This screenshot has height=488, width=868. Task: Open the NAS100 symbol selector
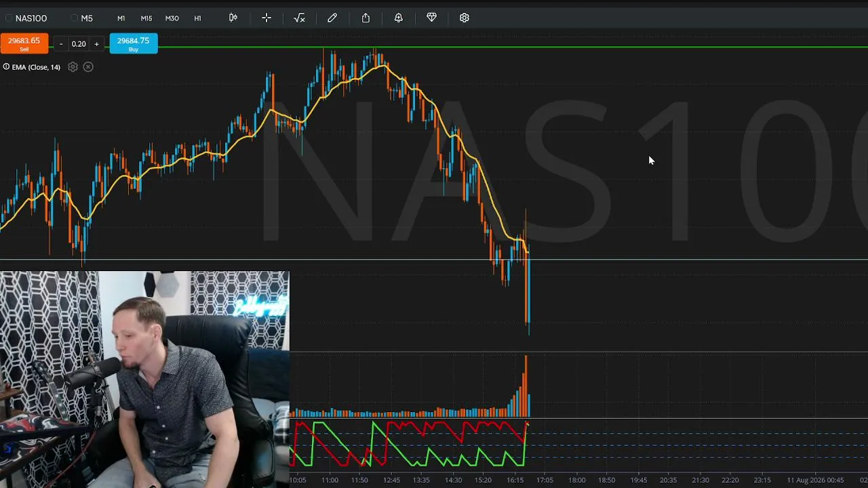click(x=31, y=18)
